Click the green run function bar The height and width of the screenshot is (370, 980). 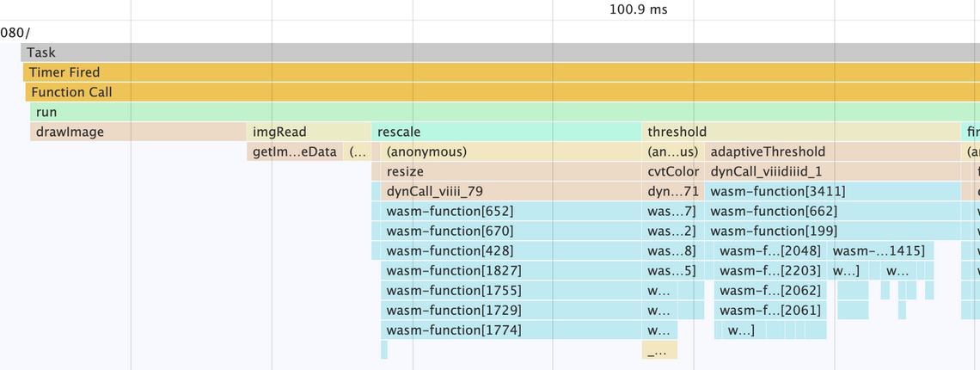pos(499,112)
